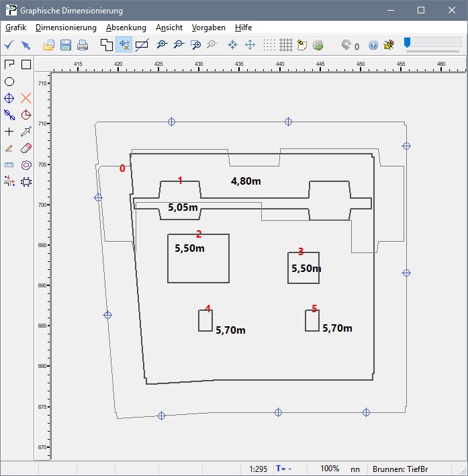The image size is (468, 476).
Task: Click the zoom in magnifier icon
Action: (x=162, y=45)
